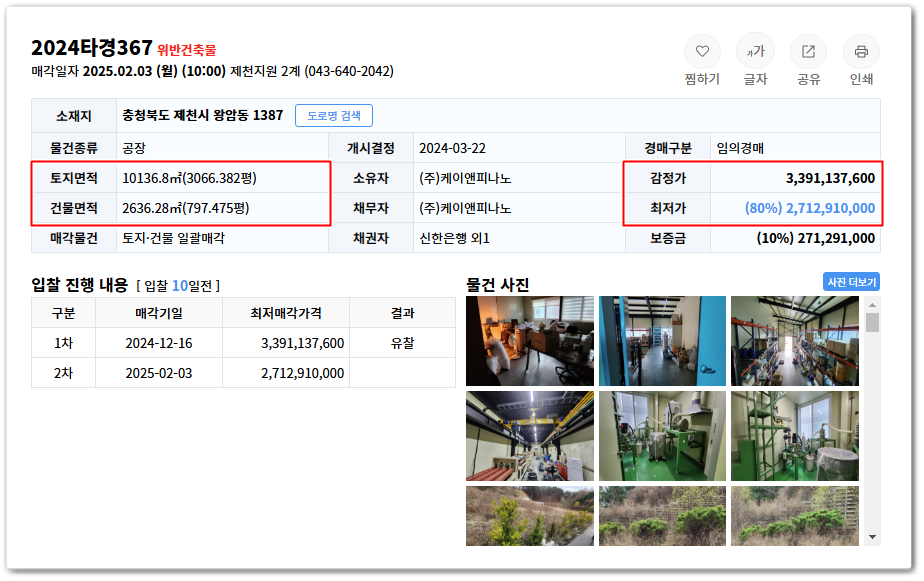Select case number 2024타경367 heading
Image resolution: width=924 pixels, height=581 pixels.
[x=92, y=48]
